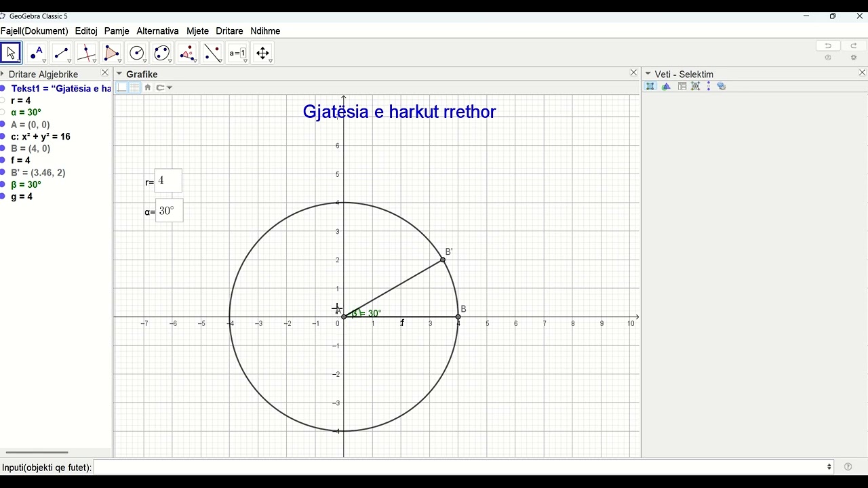
Task: Click the r= input box showing 4
Action: point(168,181)
